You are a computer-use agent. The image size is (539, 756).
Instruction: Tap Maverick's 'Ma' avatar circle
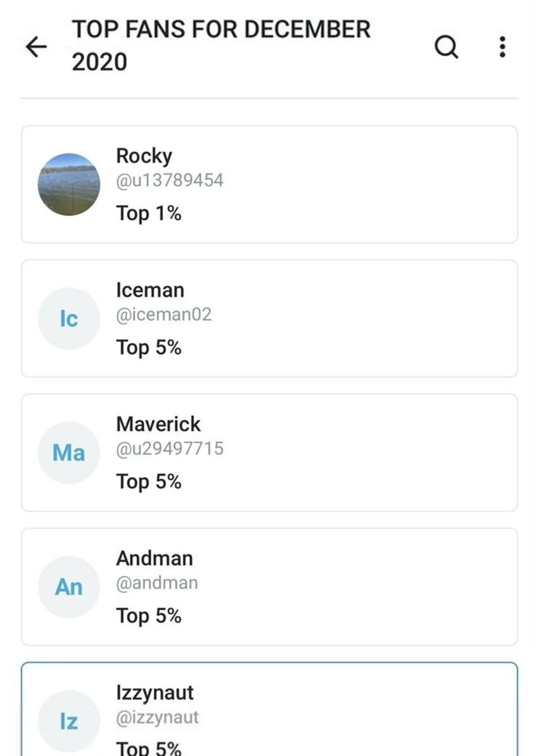[x=69, y=453]
